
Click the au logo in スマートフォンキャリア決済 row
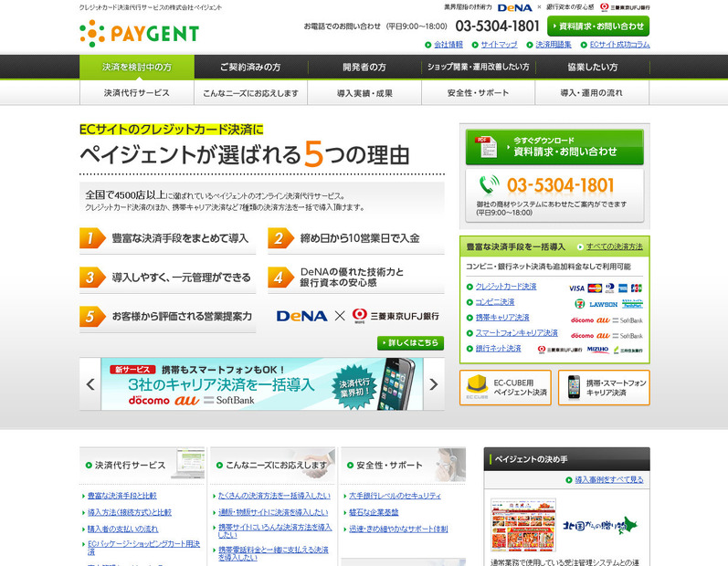(603, 335)
